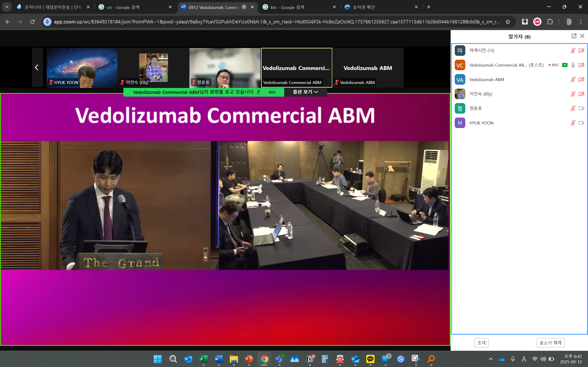The width and height of the screenshot is (588, 367).
Task: Open KakaoTalk from the taskbar
Action: click(x=370, y=359)
